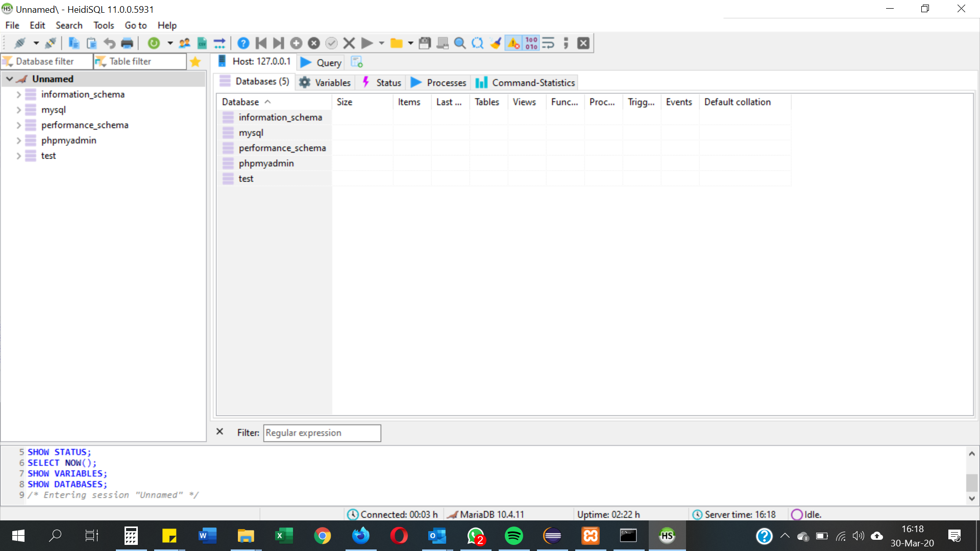Click the find text magnifier icon
The width and height of the screenshot is (980, 551).
(460, 43)
